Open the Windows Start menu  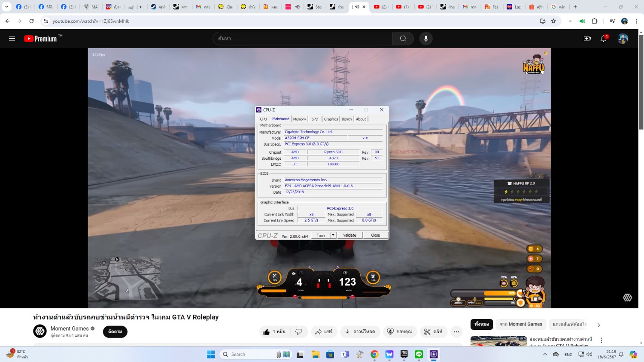211,354
